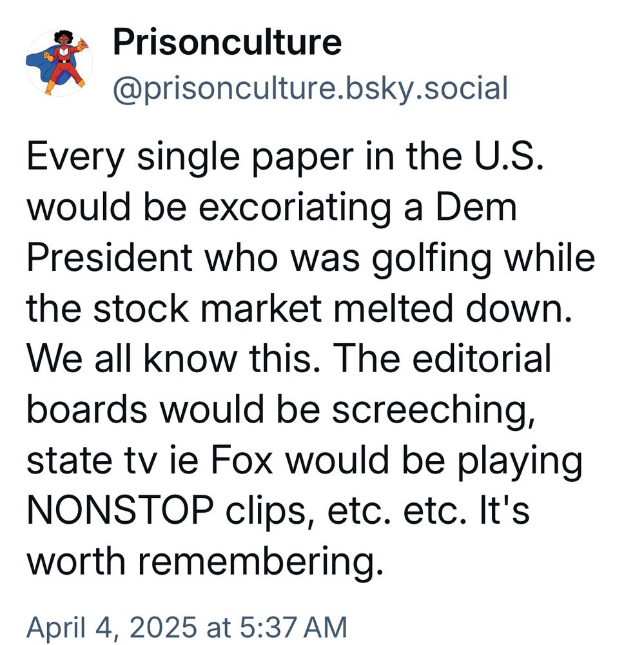The image size is (644, 645).
Task: Click the phrase "Dem President" in the post
Action: (x=271, y=233)
